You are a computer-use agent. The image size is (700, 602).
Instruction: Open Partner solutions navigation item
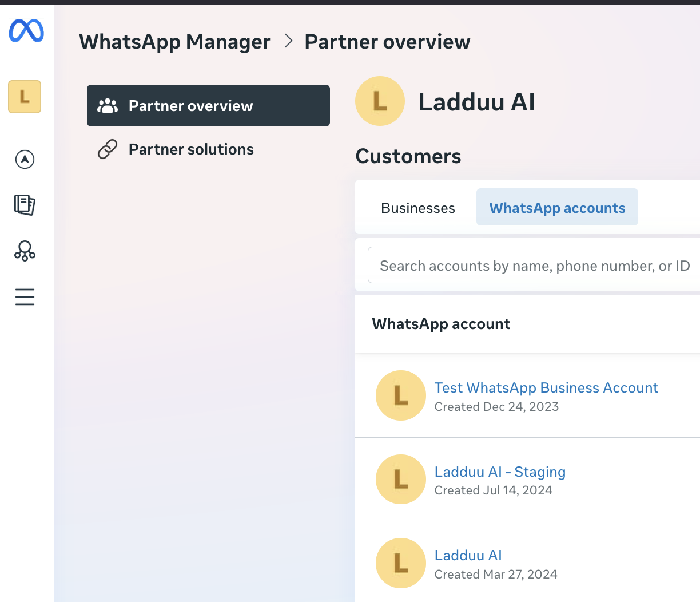point(191,149)
